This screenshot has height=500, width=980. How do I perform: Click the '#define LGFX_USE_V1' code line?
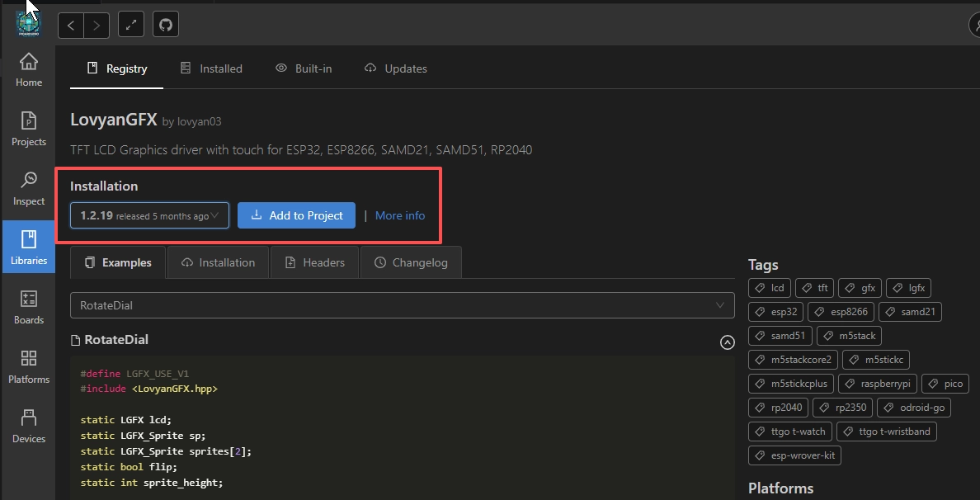[x=134, y=374]
